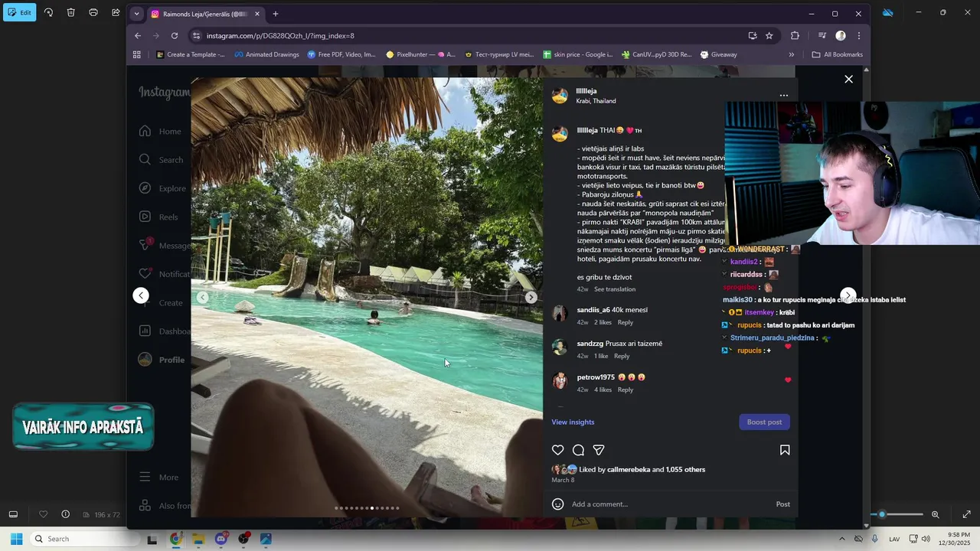Viewport: 980px width, 551px height.
Task: Bookmark this page with star icon
Action: click(769, 35)
